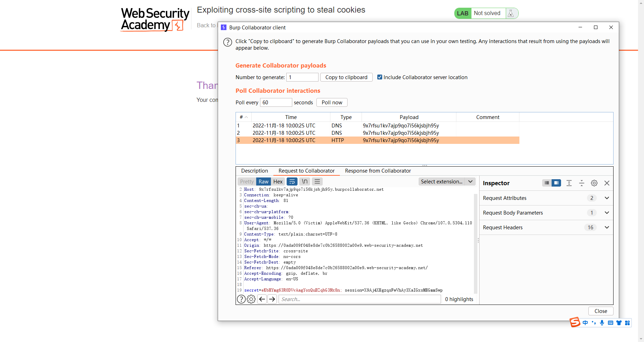Click the Number to generate input field
The image size is (644, 342).
[x=302, y=77]
